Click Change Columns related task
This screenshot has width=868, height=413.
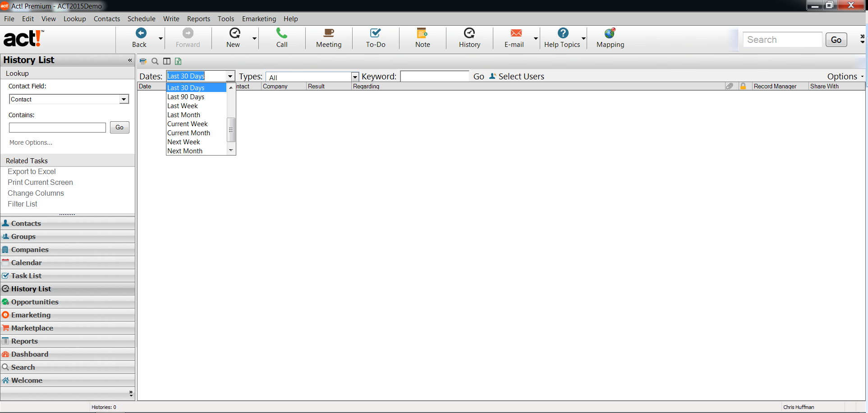[36, 193]
